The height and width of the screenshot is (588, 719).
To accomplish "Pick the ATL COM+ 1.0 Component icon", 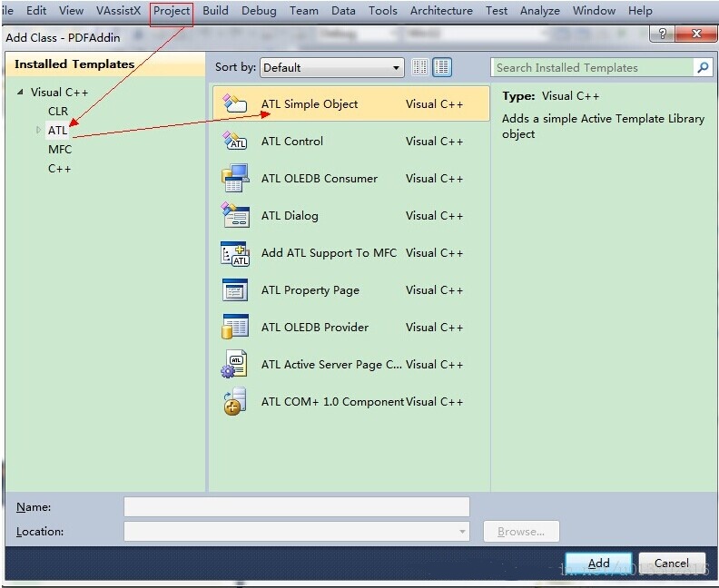I will (x=235, y=401).
